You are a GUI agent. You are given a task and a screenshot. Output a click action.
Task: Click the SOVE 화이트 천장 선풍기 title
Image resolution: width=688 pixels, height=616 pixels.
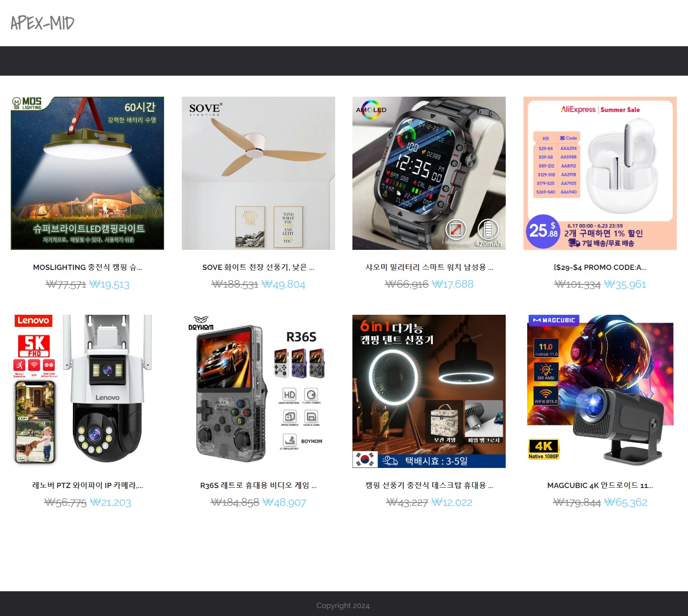(x=258, y=267)
